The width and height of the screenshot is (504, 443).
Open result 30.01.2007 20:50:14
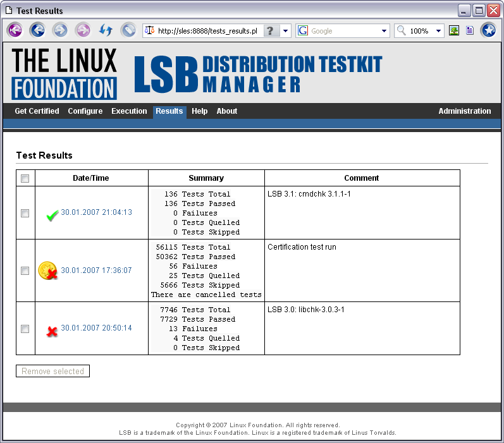[96, 328]
